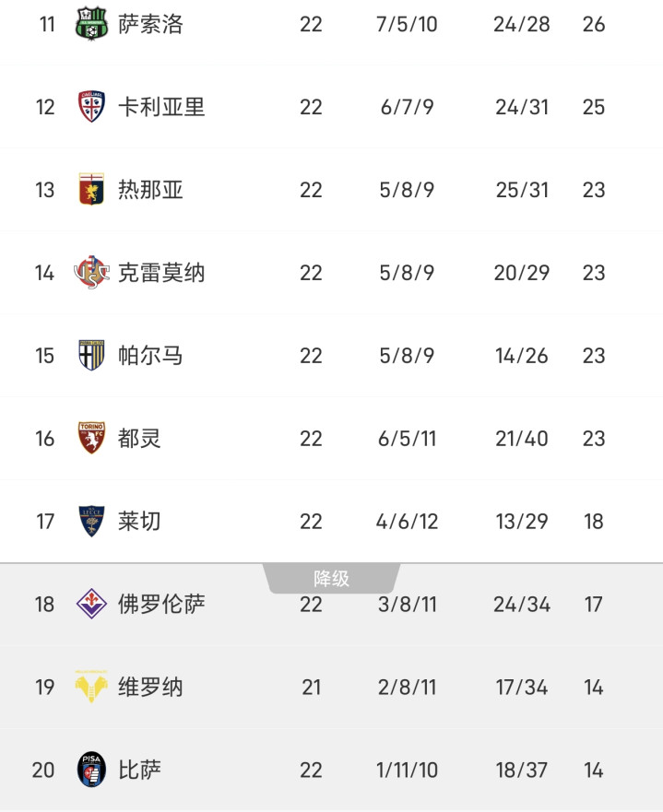The image size is (663, 812).
Task: Click 比萨 record 1/11/10
Action: point(408,770)
